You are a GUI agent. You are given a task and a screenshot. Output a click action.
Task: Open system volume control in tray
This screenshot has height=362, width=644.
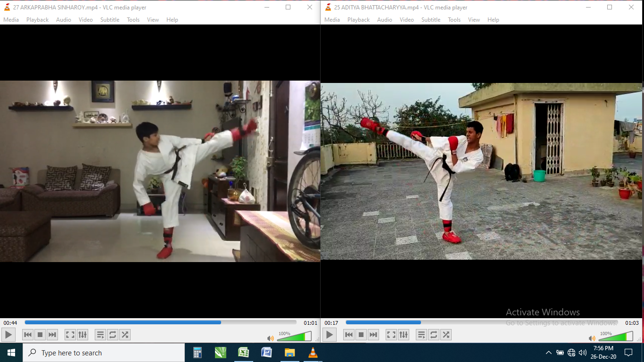tap(583, 353)
